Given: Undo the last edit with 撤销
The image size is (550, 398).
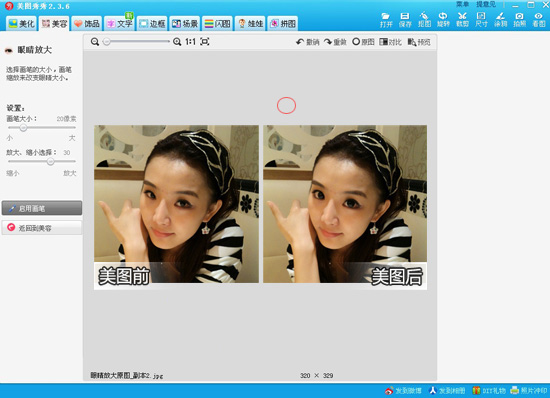Looking at the screenshot, I should (x=308, y=42).
